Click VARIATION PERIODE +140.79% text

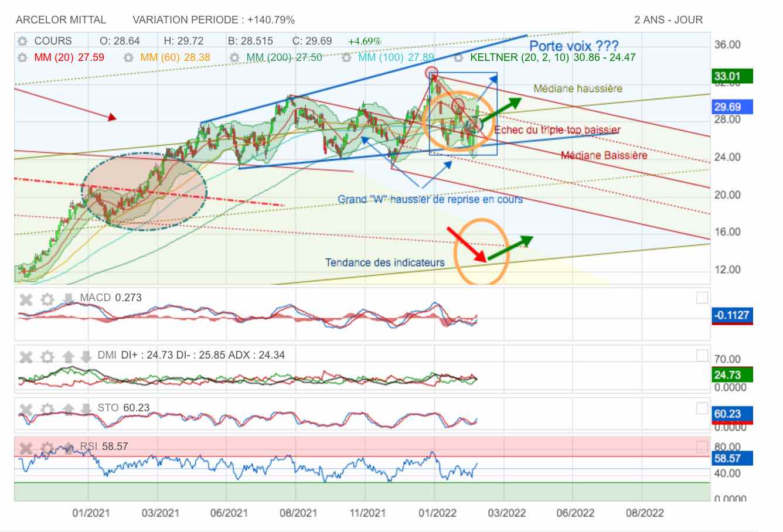tap(214, 20)
